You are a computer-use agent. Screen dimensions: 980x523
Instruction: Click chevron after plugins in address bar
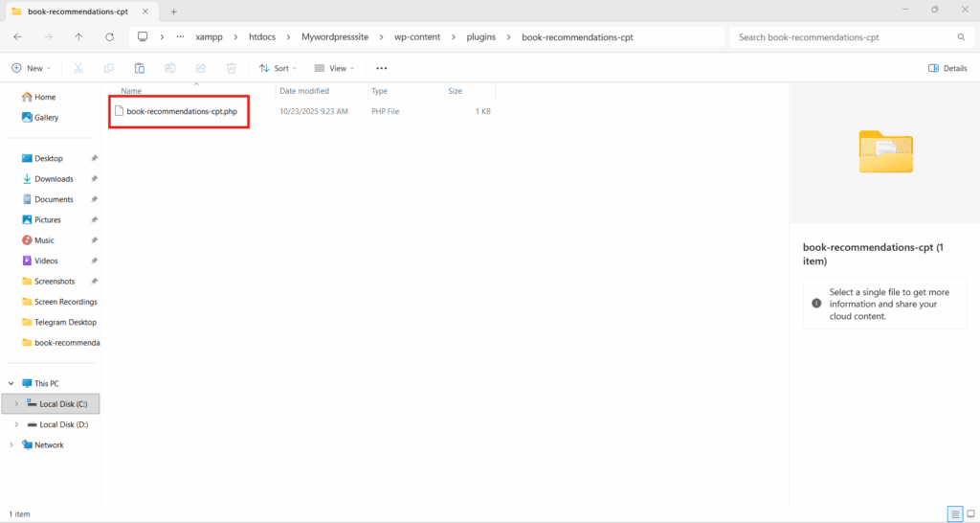pos(508,37)
